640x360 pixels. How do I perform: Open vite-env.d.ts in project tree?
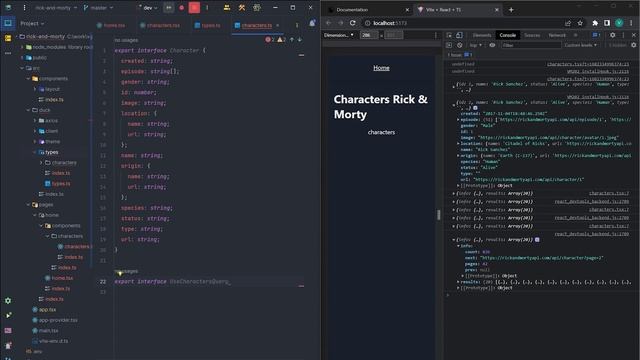tap(50, 341)
